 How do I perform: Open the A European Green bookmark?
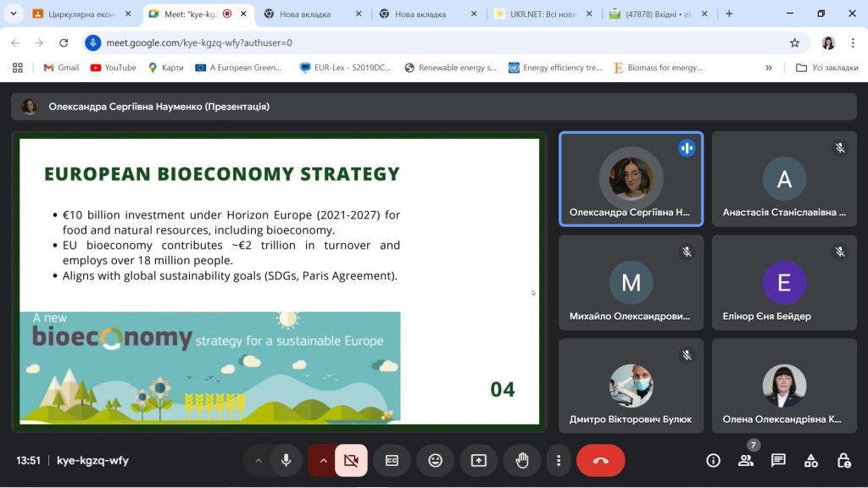point(238,68)
